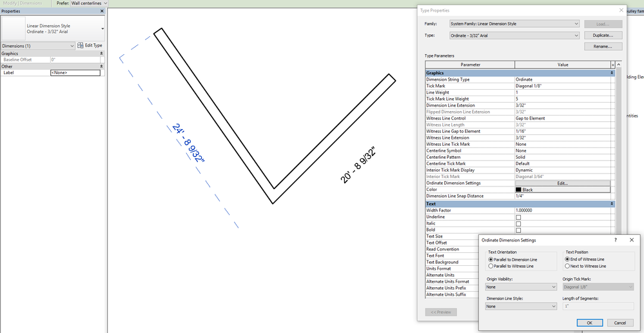
Task: Select End of Witness Line text position
Action: click(x=567, y=259)
